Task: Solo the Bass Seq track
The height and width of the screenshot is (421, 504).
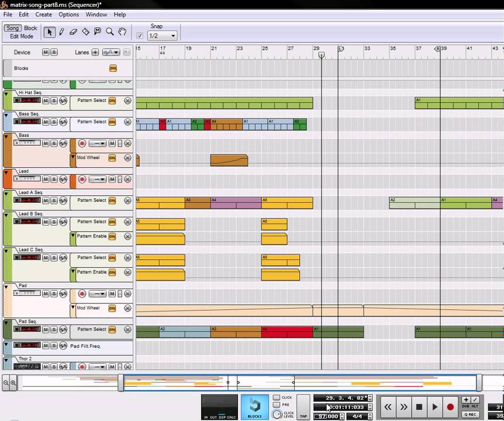Action: click(x=54, y=122)
